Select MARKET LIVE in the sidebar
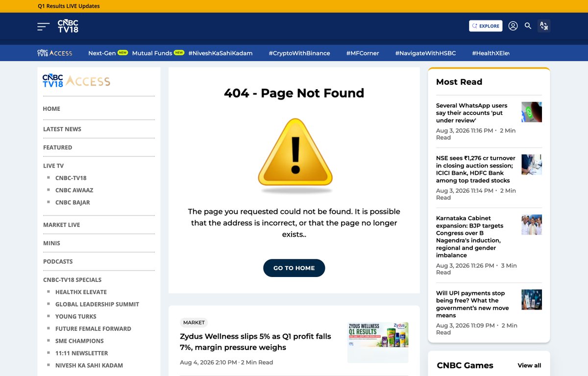The width and height of the screenshot is (588, 376). [61, 225]
